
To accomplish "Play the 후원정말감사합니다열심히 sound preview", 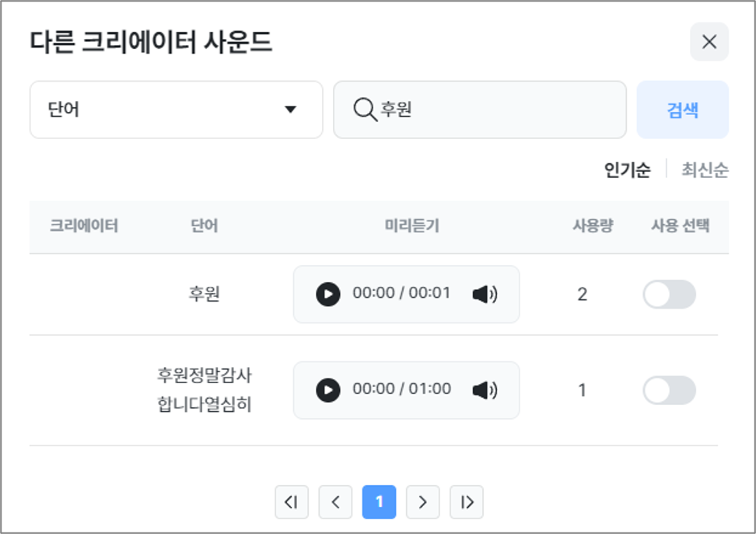I will coord(328,389).
